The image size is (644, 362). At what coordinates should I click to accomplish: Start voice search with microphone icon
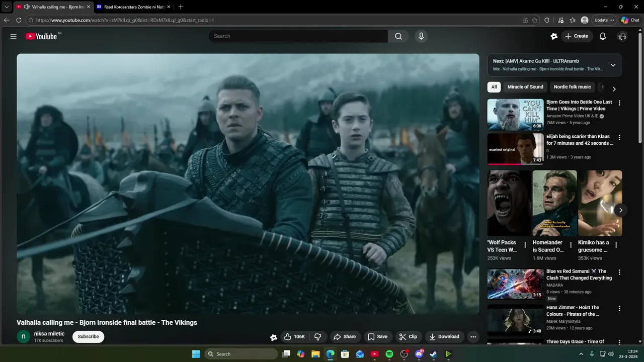tap(421, 36)
